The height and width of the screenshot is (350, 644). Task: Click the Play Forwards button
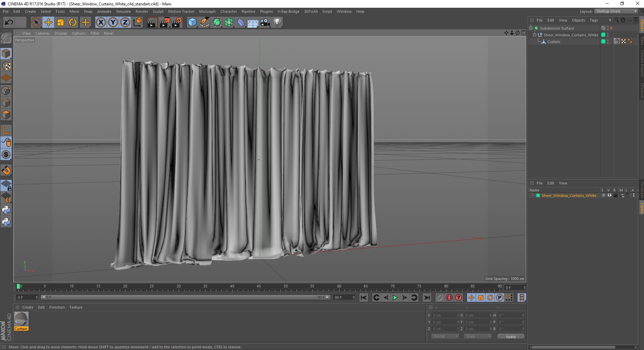click(x=395, y=297)
